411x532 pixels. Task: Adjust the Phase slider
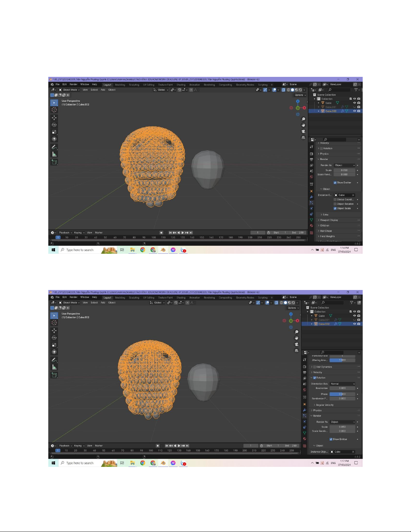[342, 394]
